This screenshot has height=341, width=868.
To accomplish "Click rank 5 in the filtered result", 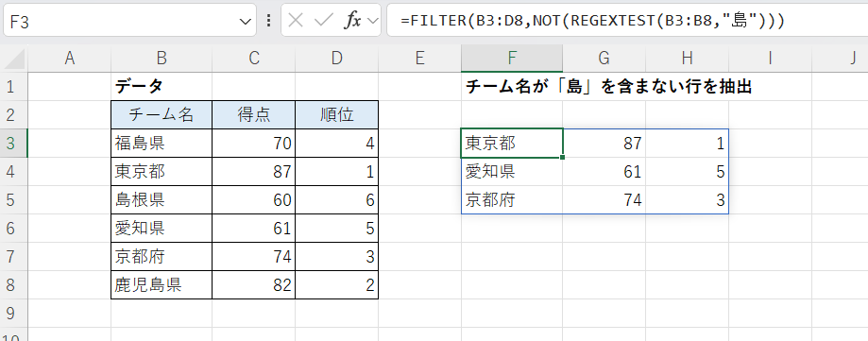I will [x=687, y=171].
